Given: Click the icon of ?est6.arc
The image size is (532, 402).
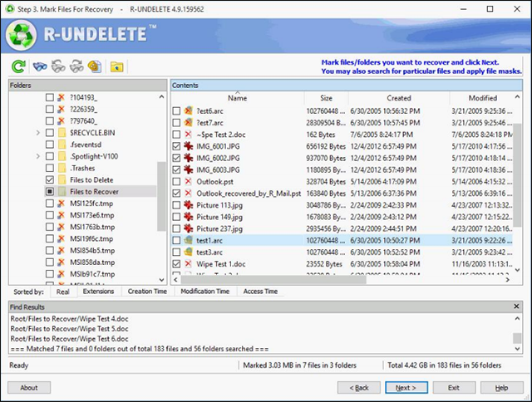Looking at the screenshot, I should (189, 110).
